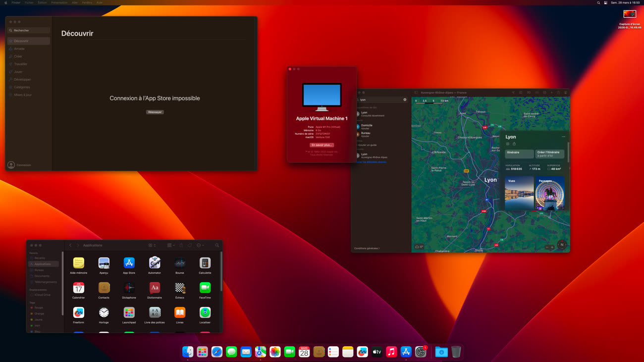Open the Dictaphone app icon
The image size is (644, 362).
coord(129,288)
